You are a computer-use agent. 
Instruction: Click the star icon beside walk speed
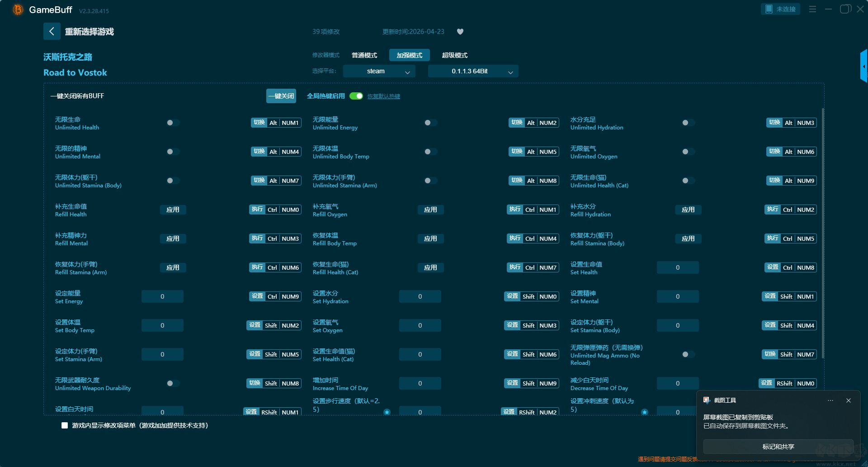point(387,412)
